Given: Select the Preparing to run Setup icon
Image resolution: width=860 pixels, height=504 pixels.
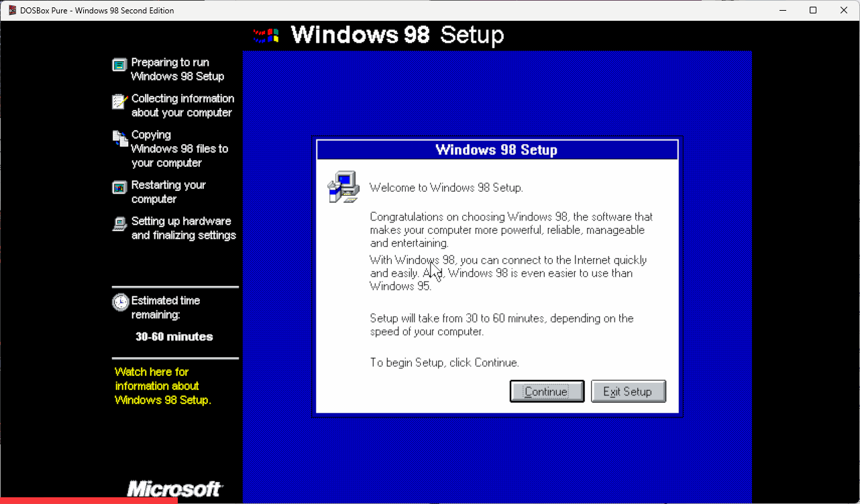Looking at the screenshot, I should 119,65.
